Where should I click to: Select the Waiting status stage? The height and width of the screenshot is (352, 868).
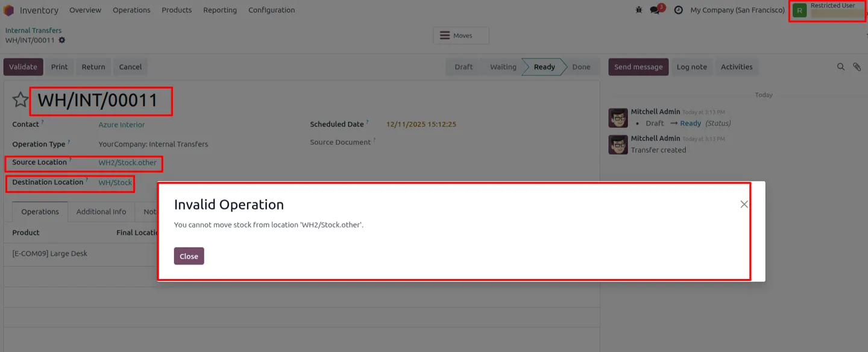pos(503,67)
